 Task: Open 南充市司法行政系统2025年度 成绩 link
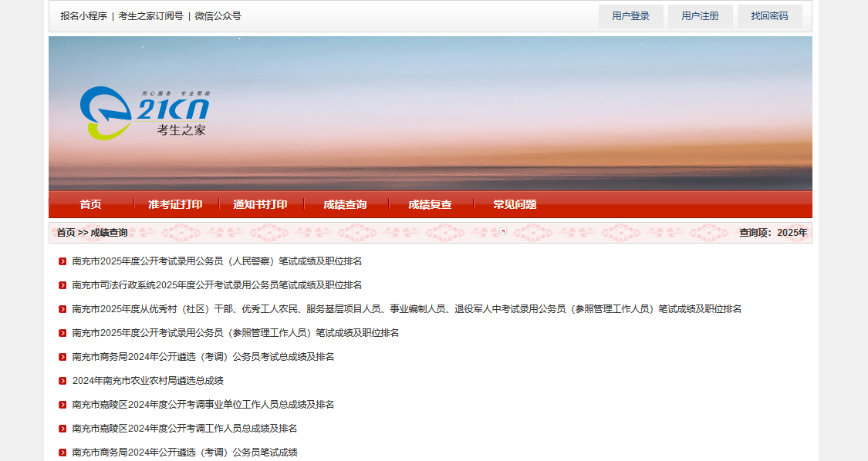point(217,285)
